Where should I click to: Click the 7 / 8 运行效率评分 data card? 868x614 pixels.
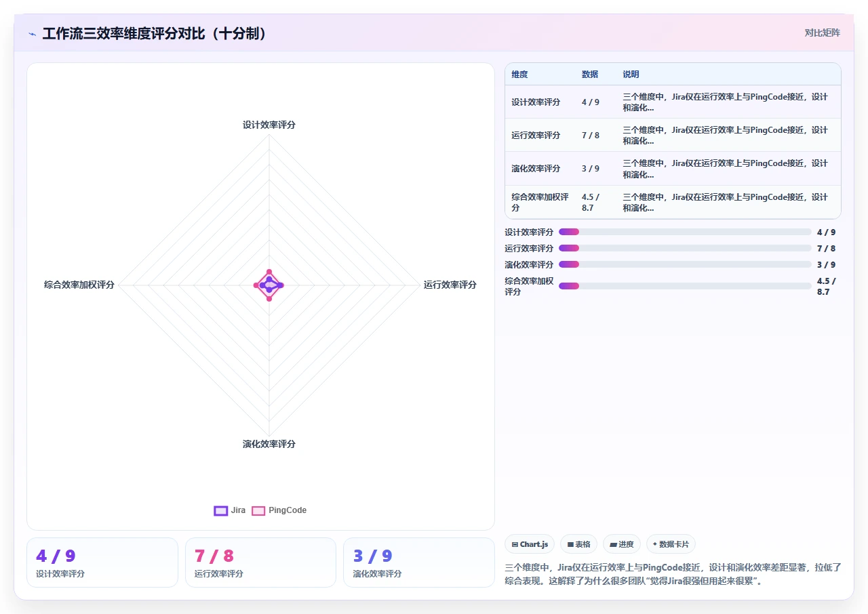pos(260,562)
